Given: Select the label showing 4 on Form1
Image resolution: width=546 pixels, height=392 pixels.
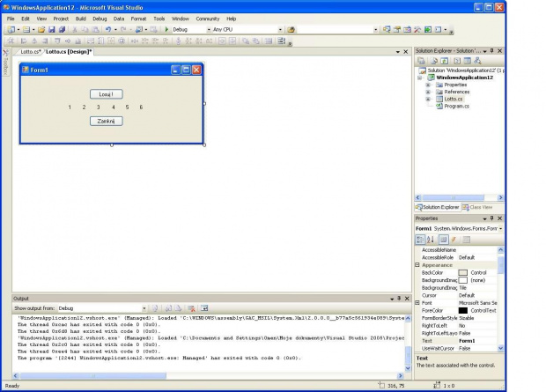Looking at the screenshot, I should 114,107.
